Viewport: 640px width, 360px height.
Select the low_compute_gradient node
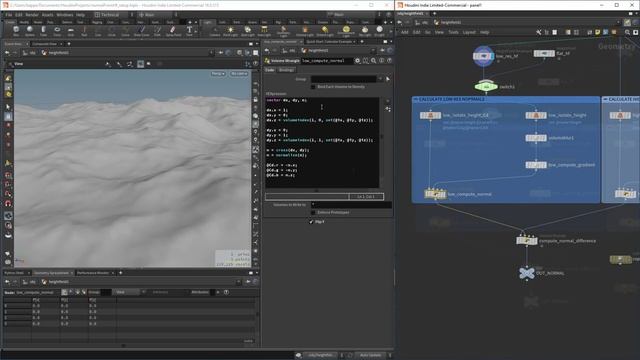(536, 165)
